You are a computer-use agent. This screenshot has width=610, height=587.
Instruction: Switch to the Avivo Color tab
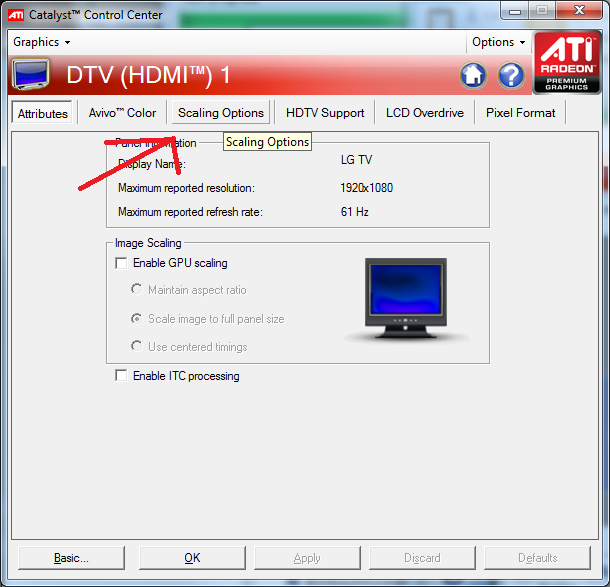(122, 113)
